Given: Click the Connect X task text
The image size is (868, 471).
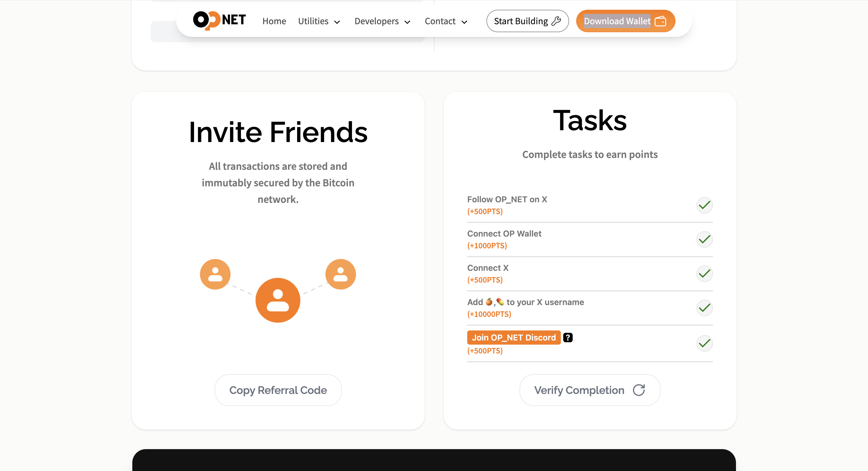Looking at the screenshot, I should (488, 268).
